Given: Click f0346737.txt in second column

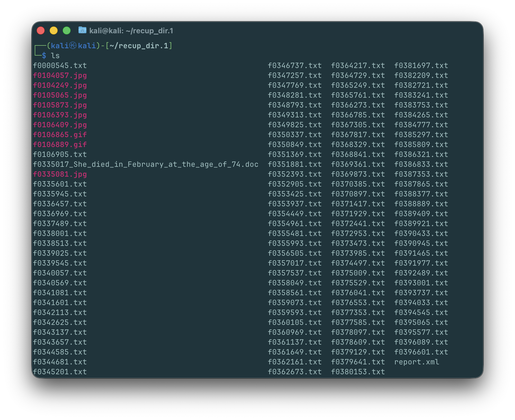Looking at the screenshot, I should 294,65.
